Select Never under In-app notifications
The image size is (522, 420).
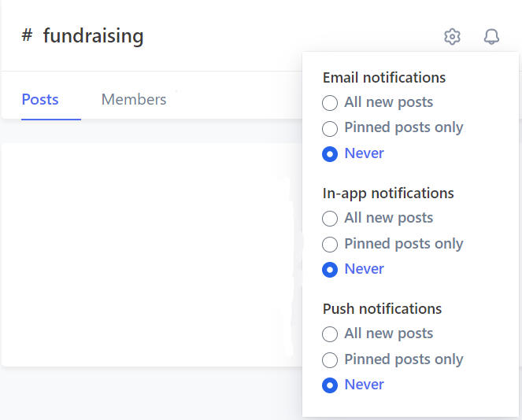click(x=331, y=270)
